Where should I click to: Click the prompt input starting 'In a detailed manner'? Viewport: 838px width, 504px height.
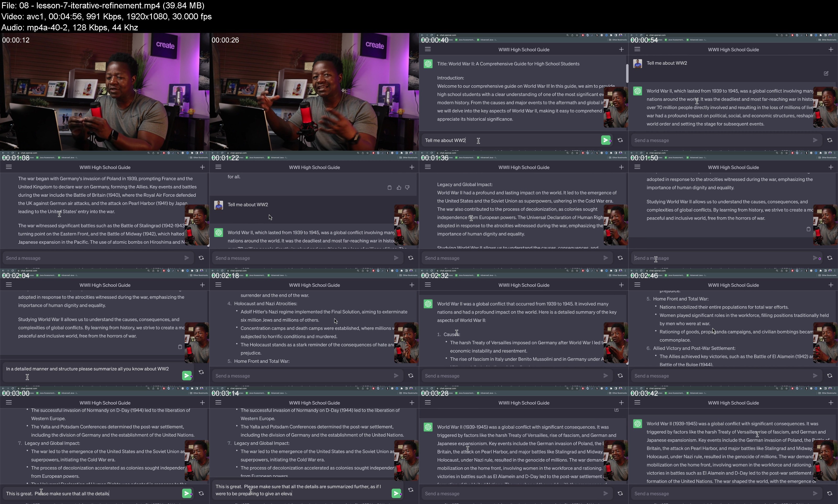98,372
